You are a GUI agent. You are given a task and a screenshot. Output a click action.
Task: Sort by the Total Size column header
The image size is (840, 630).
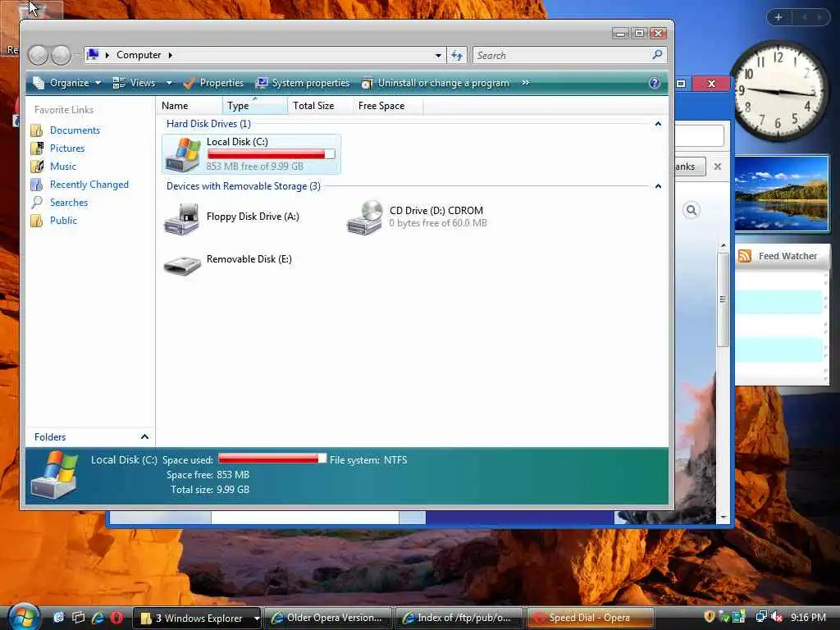[321, 106]
